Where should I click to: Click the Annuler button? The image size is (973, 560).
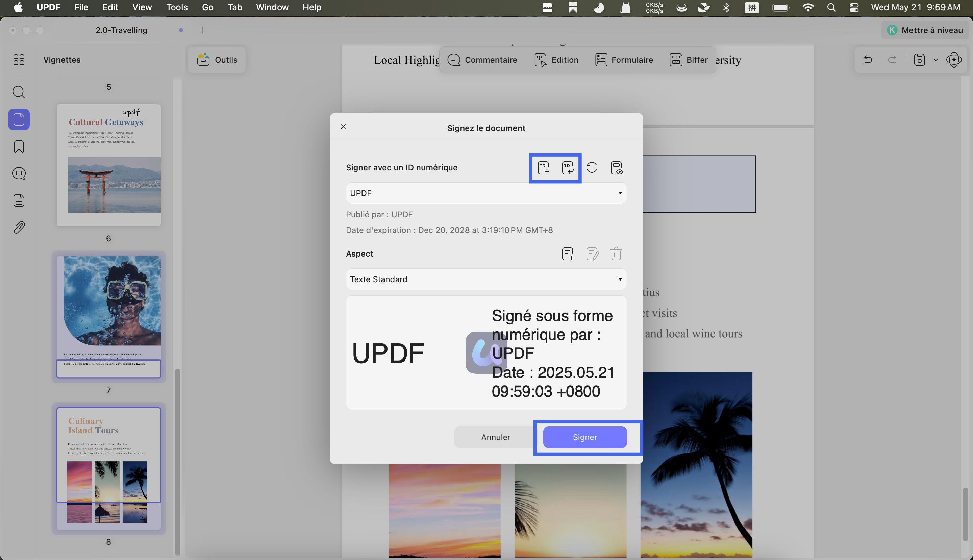click(x=495, y=437)
